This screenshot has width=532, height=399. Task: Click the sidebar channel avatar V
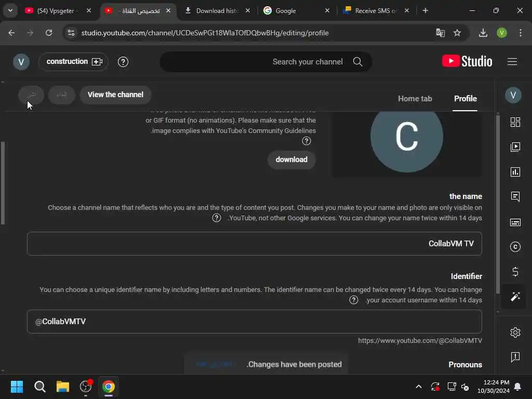point(513,96)
